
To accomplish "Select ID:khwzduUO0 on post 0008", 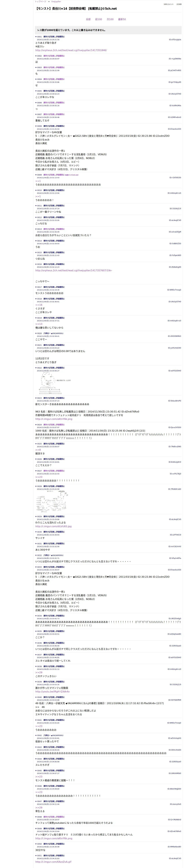I will tap(175, 129).
